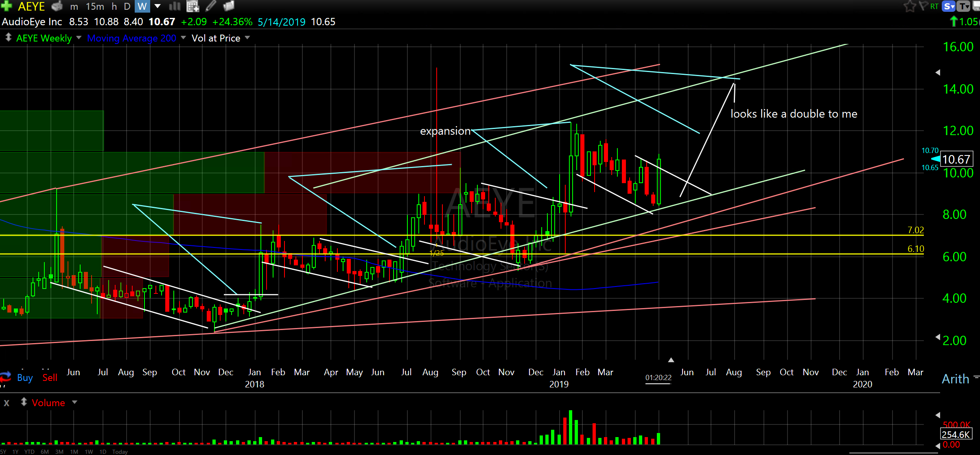980x455 pixels.
Task: Open the chart templates folder icon
Action: click(229, 6)
